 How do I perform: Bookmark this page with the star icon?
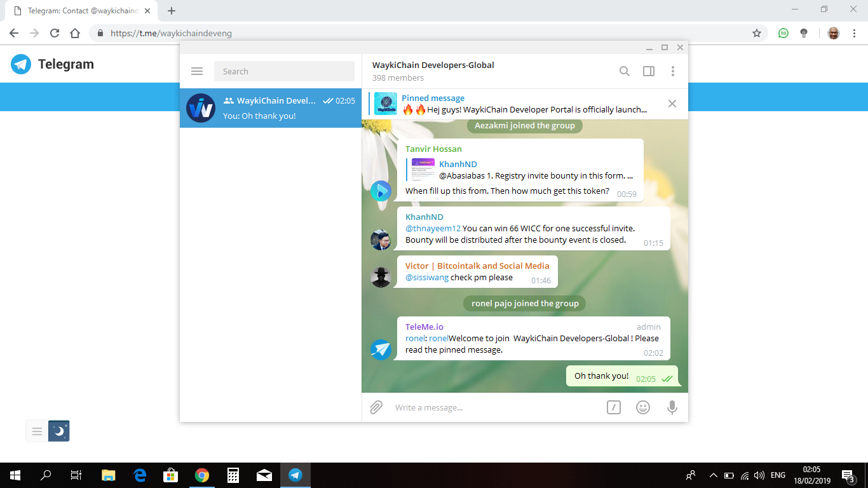coord(757,33)
